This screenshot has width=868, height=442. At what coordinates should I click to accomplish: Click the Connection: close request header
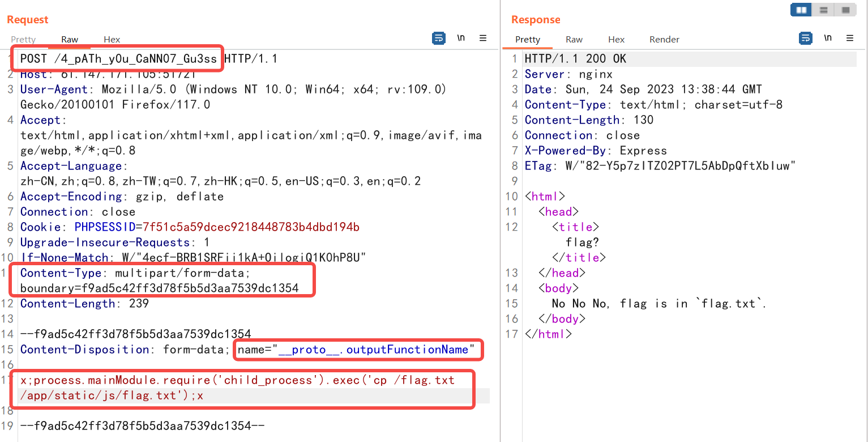[x=78, y=212]
